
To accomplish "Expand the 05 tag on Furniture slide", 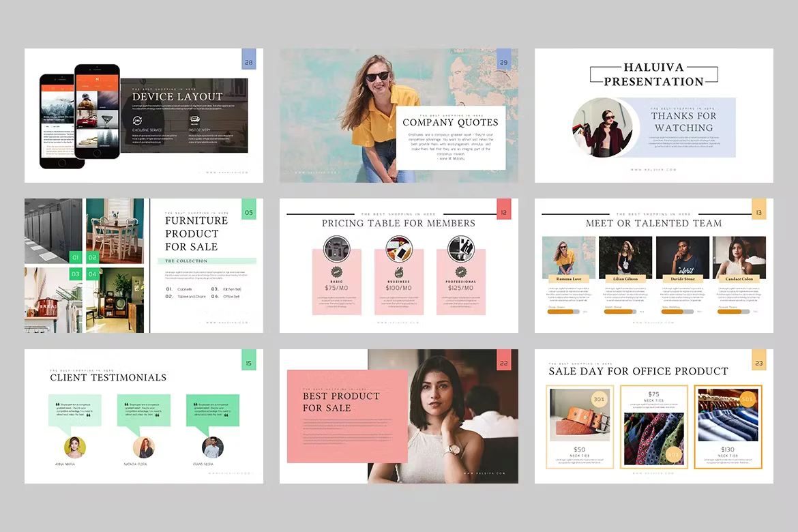I will (x=249, y=211).
